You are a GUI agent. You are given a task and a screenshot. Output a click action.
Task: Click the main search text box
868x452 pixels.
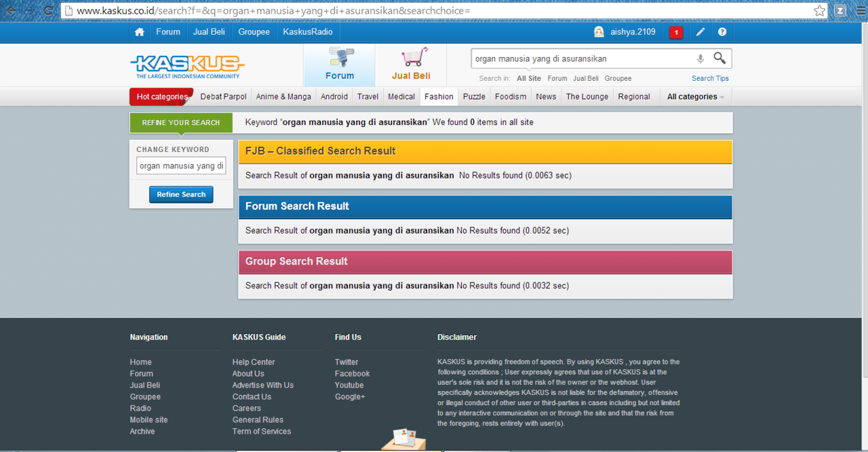[583, 59]
